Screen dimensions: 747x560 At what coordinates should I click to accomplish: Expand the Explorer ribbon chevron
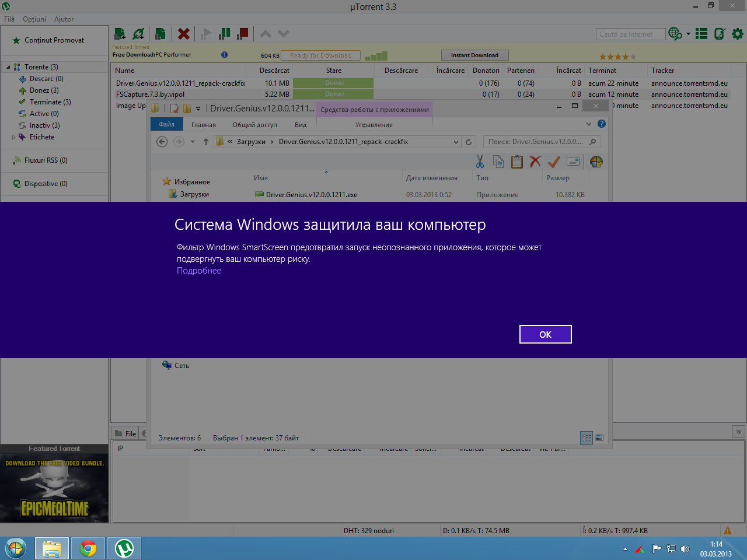tap(589, 124)
